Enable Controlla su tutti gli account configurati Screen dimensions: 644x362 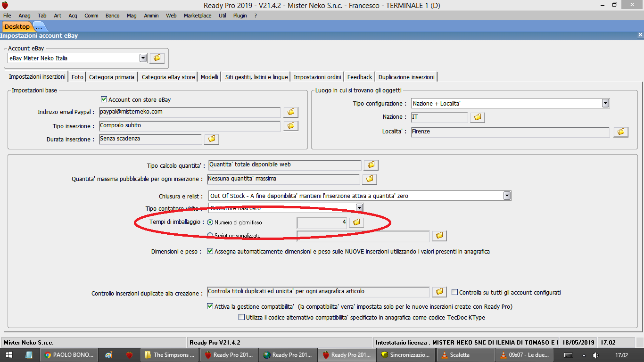click(x=455, y=292)
